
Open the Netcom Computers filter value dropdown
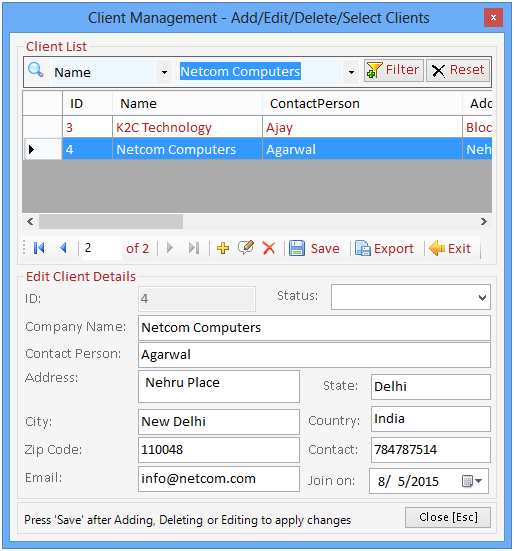pyautogui.click(x=351, y=72)
